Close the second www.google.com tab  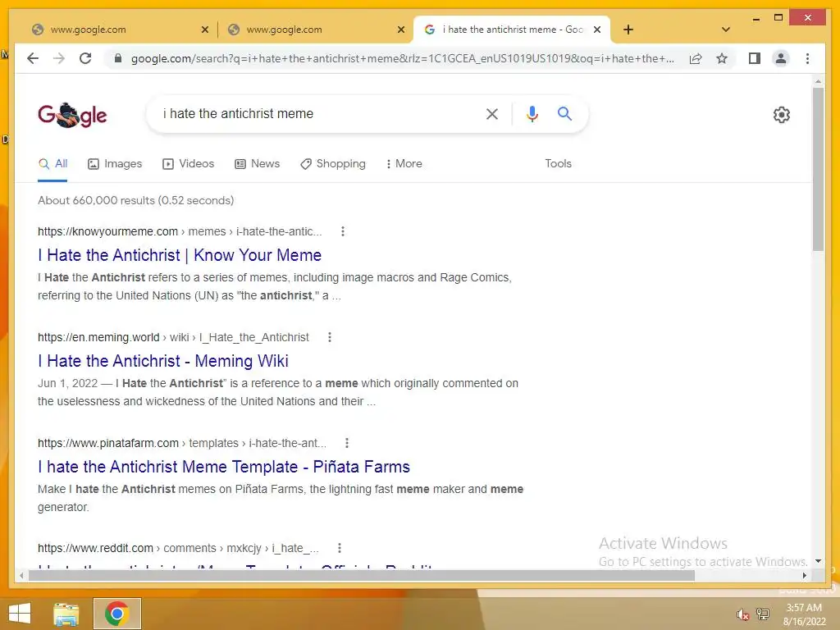coord(400,30)
